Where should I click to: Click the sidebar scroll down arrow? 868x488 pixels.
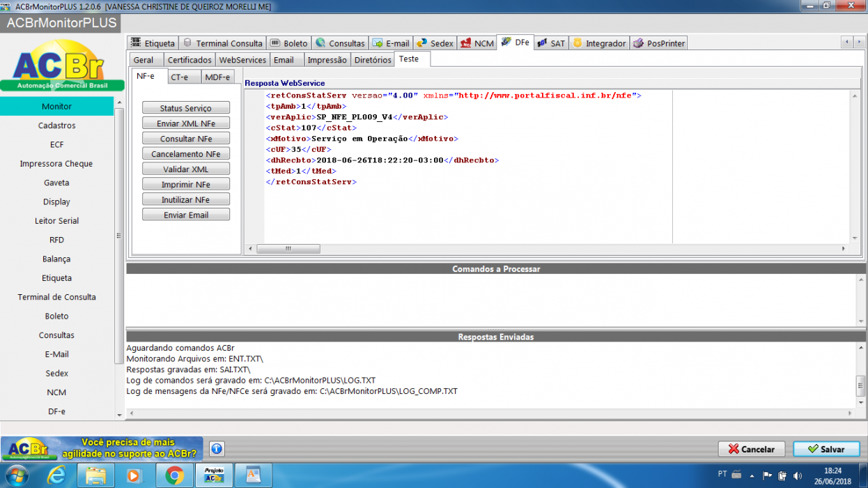[x=119, y=415]
